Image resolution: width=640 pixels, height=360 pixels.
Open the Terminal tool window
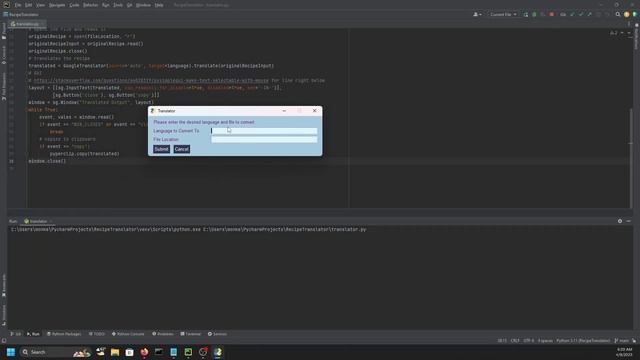(x=191, y=334)
